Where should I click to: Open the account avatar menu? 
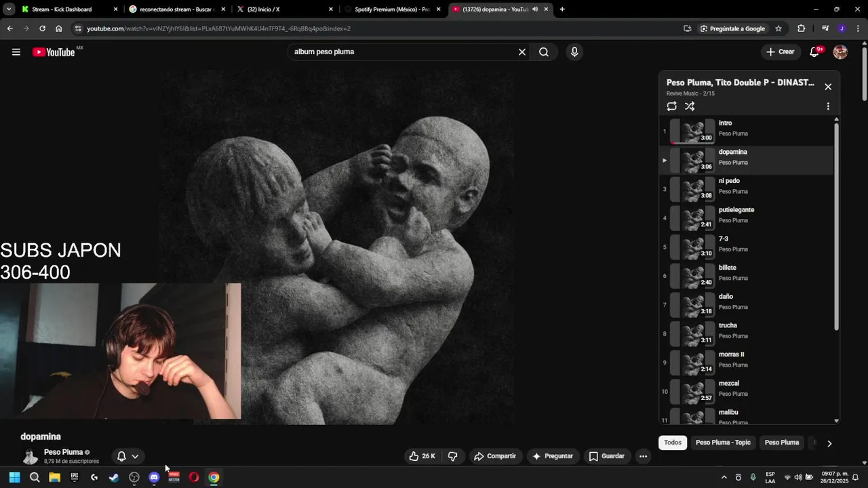840,52
